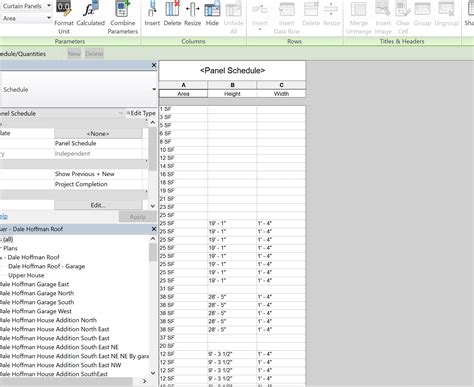This screenshot has width=474, height=387.
Task: Select the Project Completion phase field
Action: tap(98, 184)
